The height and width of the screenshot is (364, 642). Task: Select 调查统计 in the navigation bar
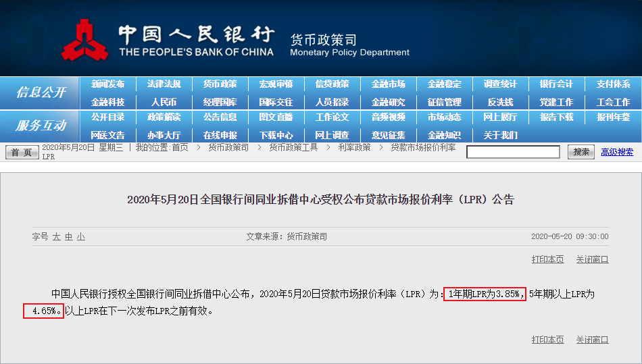500,84
